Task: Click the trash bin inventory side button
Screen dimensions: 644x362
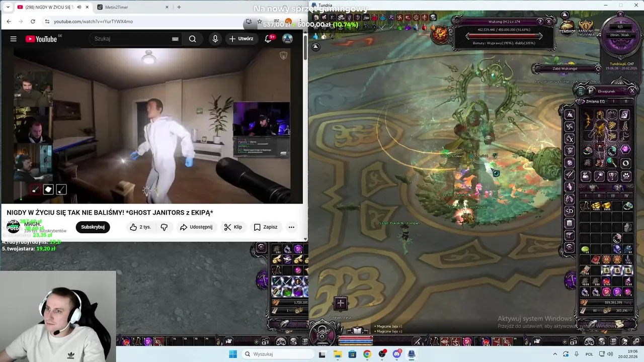Action: tap(570, 223)
